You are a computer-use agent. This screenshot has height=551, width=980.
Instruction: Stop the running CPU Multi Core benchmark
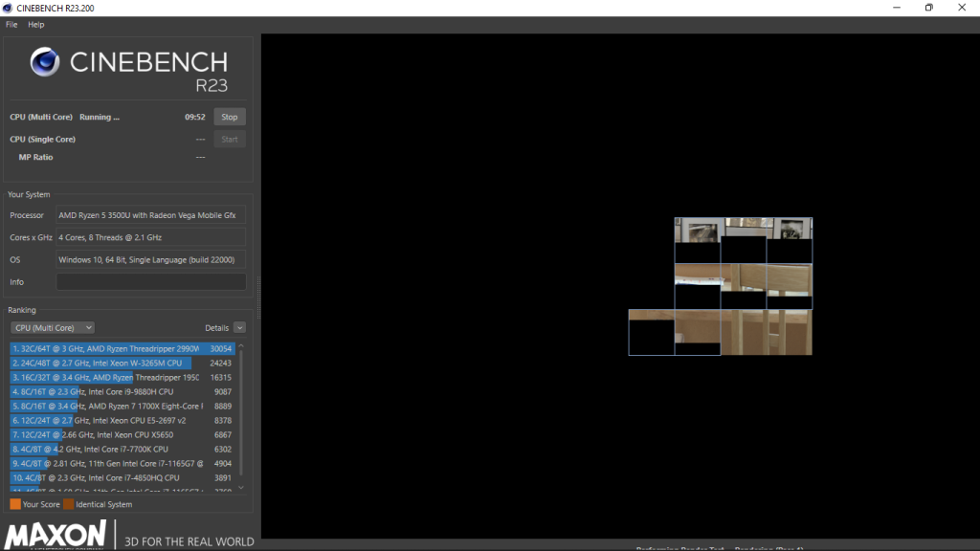coord(229,116)
